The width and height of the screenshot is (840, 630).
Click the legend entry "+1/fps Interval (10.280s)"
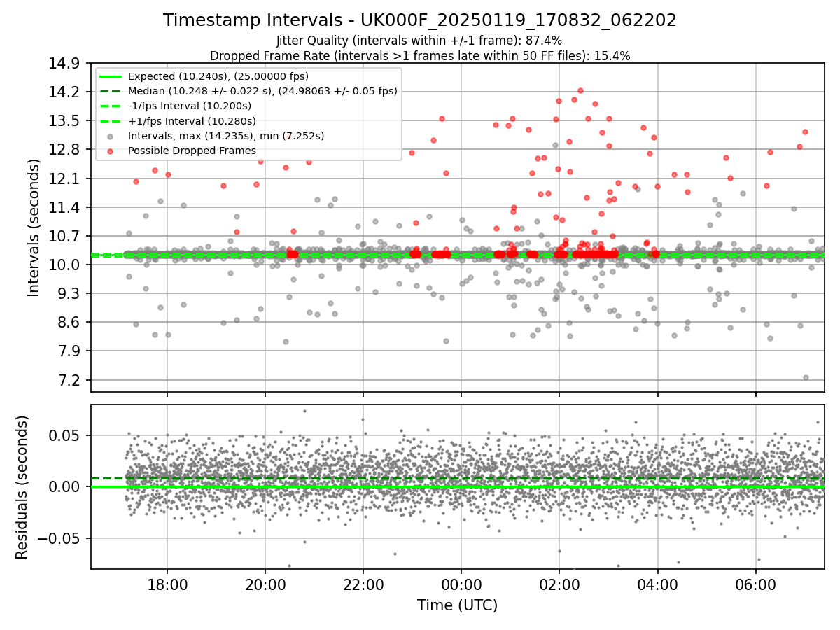[x=192, y=120]
